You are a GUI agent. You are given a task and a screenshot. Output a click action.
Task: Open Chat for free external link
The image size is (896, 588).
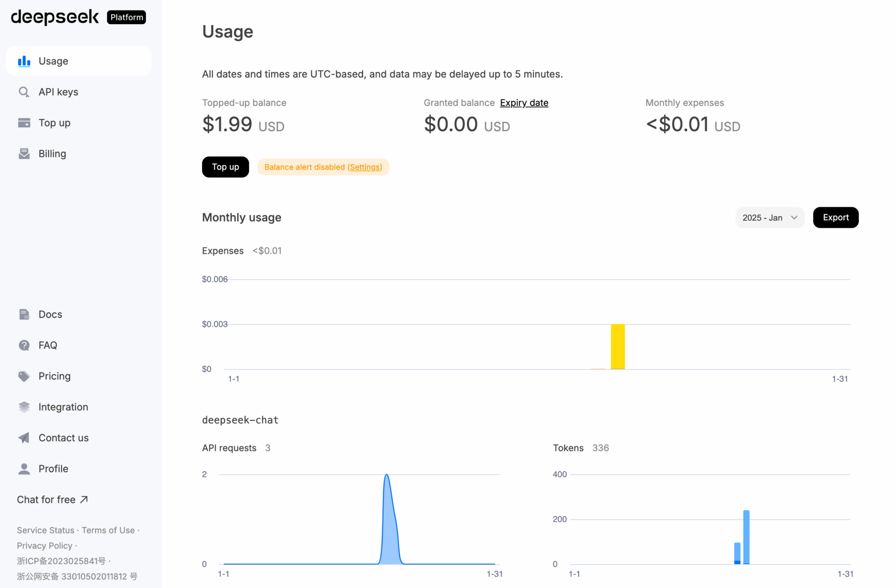[52, 499]
